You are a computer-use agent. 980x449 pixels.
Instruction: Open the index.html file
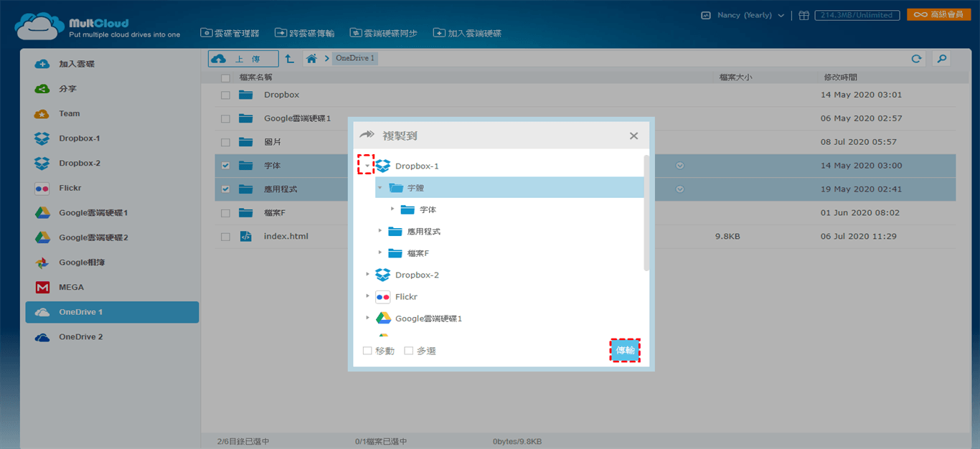[286, 236]
